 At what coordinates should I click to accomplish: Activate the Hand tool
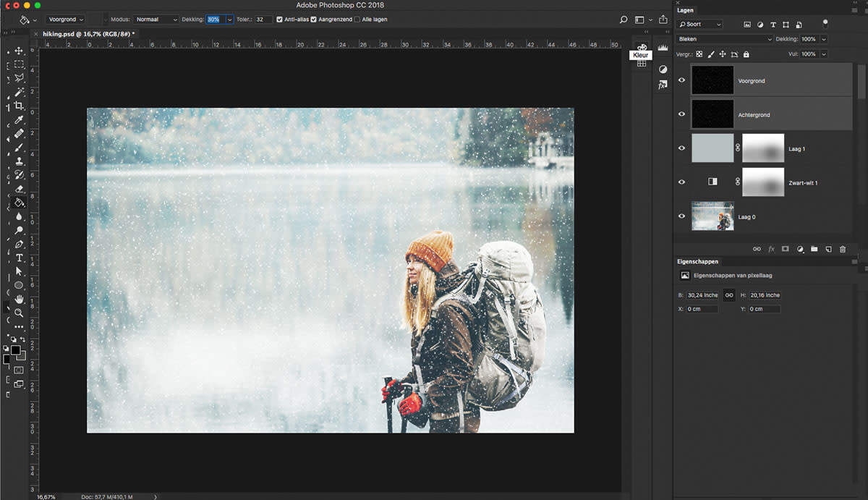click(19, 299)
